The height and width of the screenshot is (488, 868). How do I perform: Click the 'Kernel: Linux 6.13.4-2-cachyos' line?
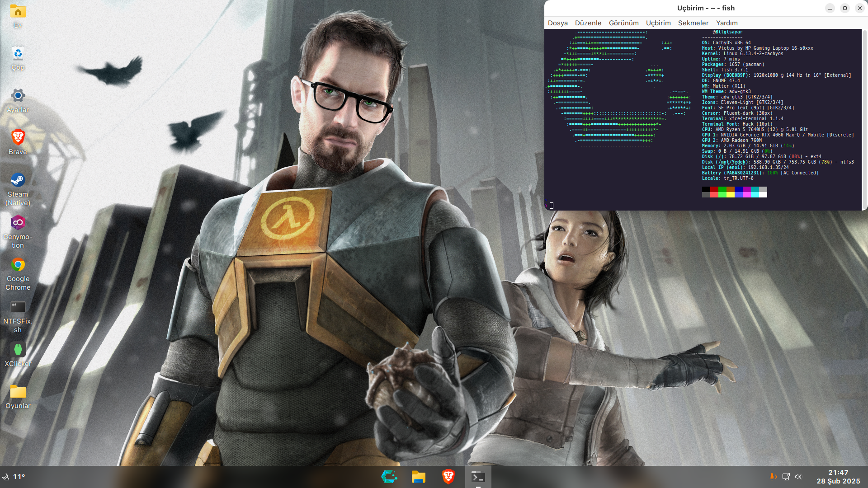click(x=743, y=54)
